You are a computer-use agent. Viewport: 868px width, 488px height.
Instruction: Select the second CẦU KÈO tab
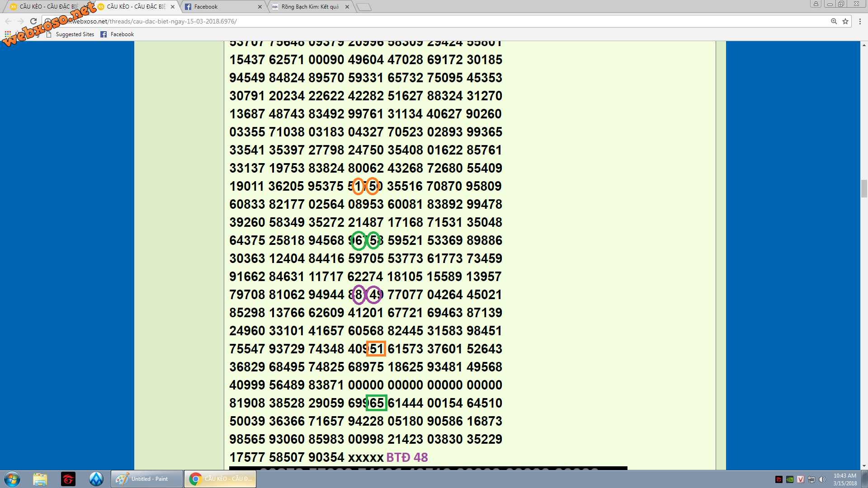pyautogui.click(x=136, y=7)
